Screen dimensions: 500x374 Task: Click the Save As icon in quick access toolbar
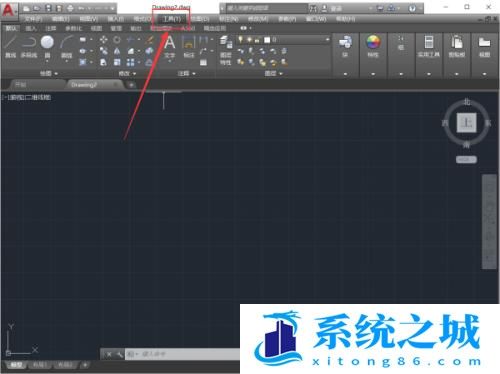[59, 8]
